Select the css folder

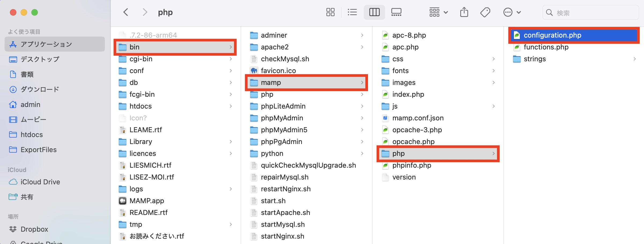[438, 59]
